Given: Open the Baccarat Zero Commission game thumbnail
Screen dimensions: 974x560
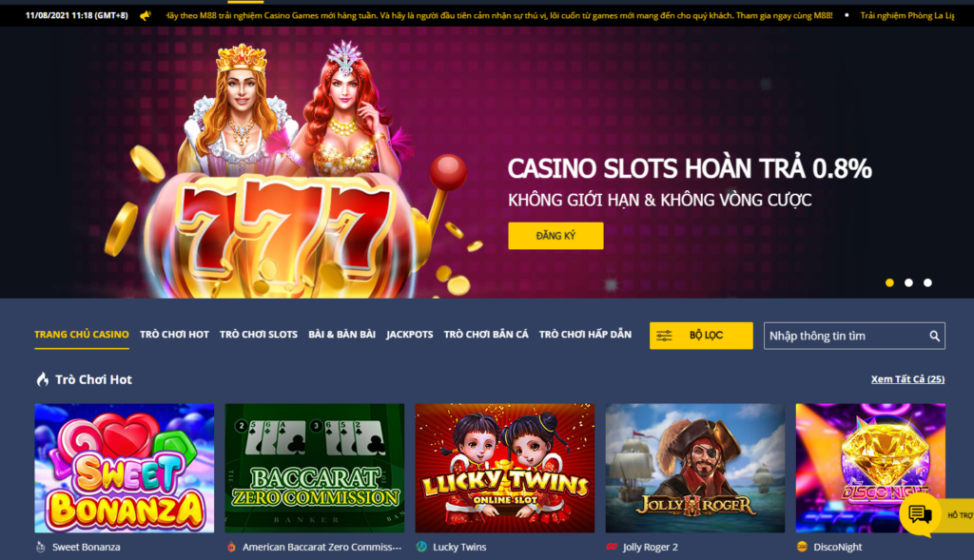Looking at the screenshot, I should point(314,468).
